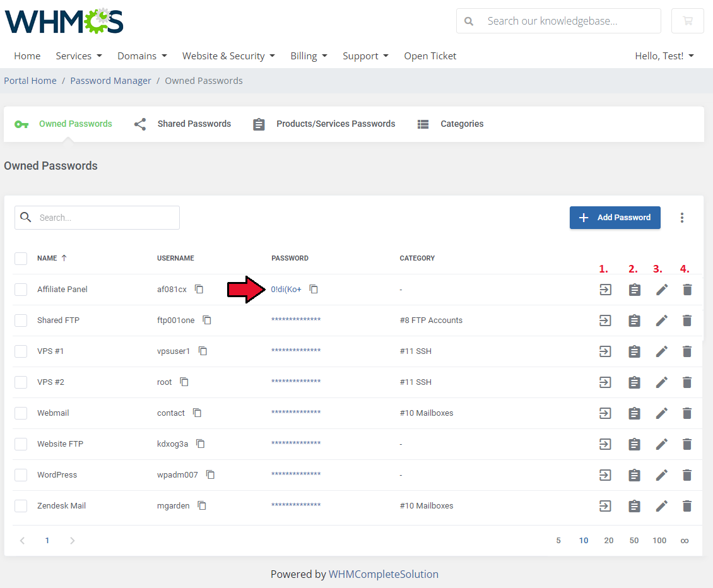The height and width of the screenshot is (588, 713).
Task: Toggle the select-all checkbox in header
Action: pos(21,258)
